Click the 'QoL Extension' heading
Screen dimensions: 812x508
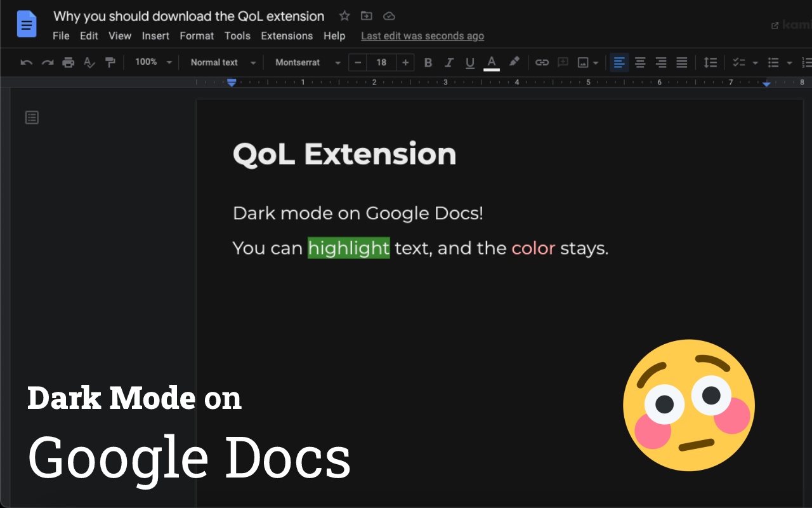click(344, 154)
